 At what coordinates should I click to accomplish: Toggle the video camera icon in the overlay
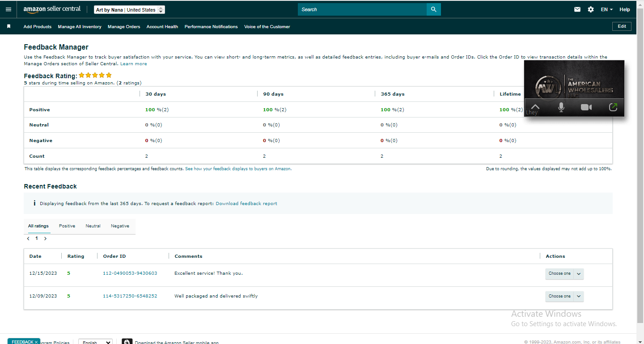[586, 107]
